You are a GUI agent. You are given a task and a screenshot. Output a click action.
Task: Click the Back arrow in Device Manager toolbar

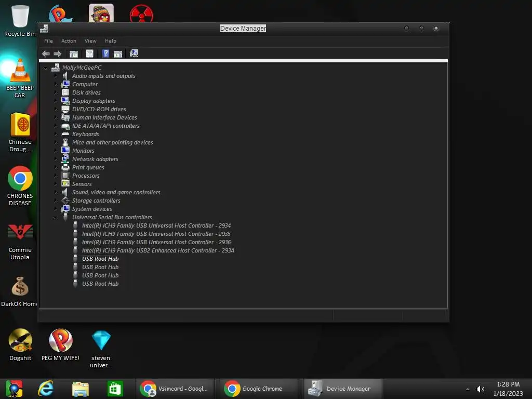pyautogui.click(x=46, y=54)
